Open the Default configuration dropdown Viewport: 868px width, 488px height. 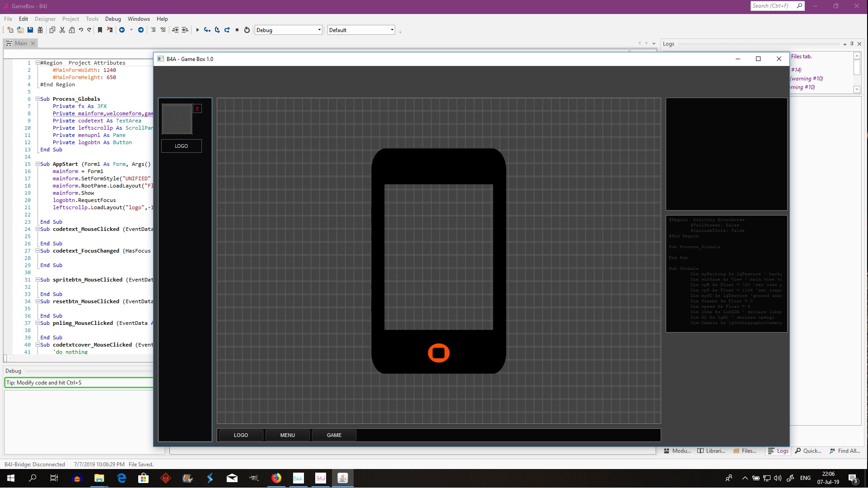tap(392, 30)
